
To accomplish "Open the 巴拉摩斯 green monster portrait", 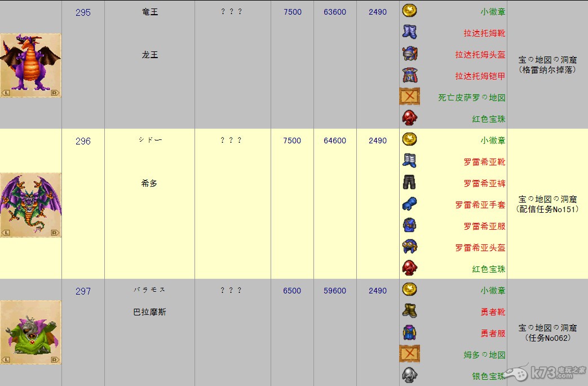I will 31,333.
